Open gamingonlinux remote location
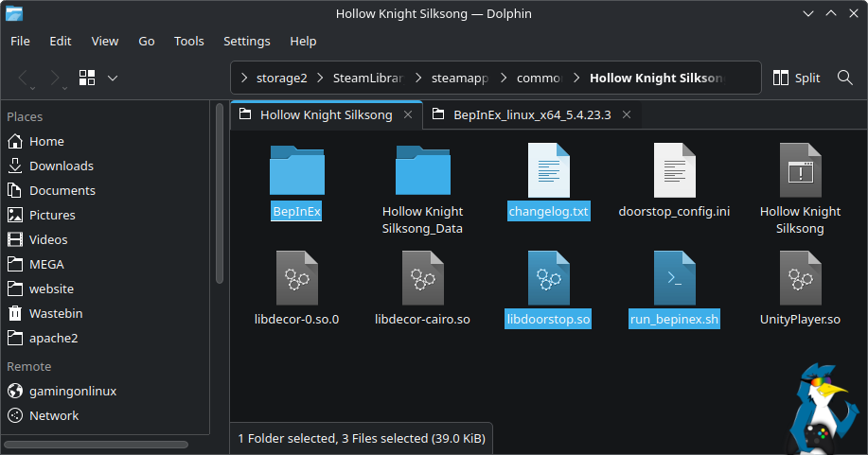 pos(73,391)
